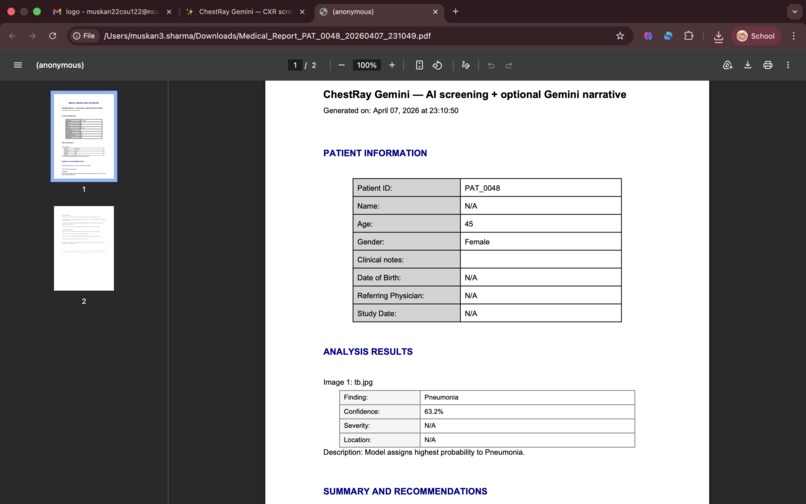Bookmark this page with star icon
806x504 pixels.
tap(620, 35)
